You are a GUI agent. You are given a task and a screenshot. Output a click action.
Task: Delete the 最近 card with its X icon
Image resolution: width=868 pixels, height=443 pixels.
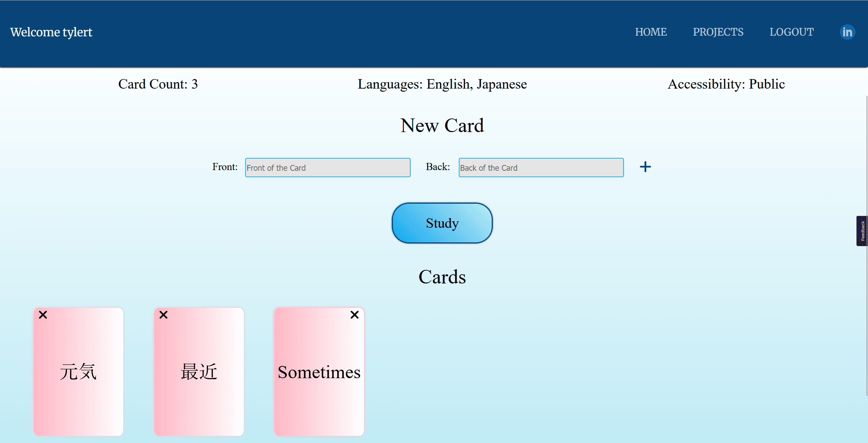[x=163, y=315]
